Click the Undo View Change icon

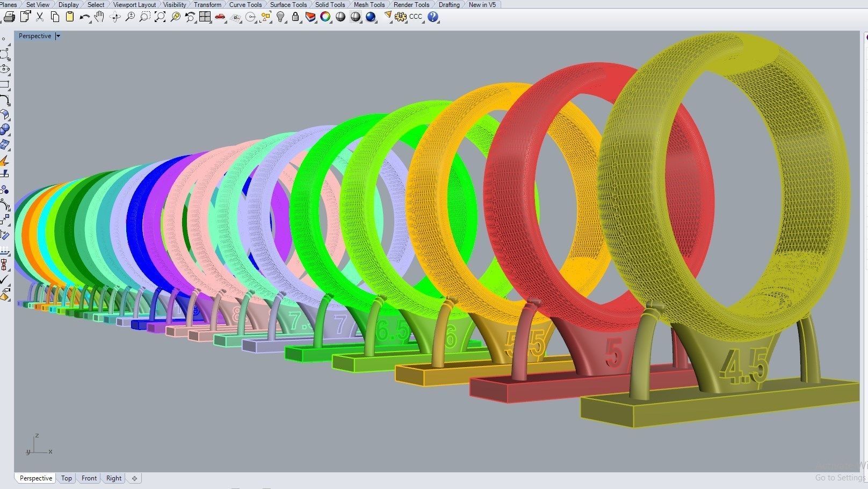[190, 17]
